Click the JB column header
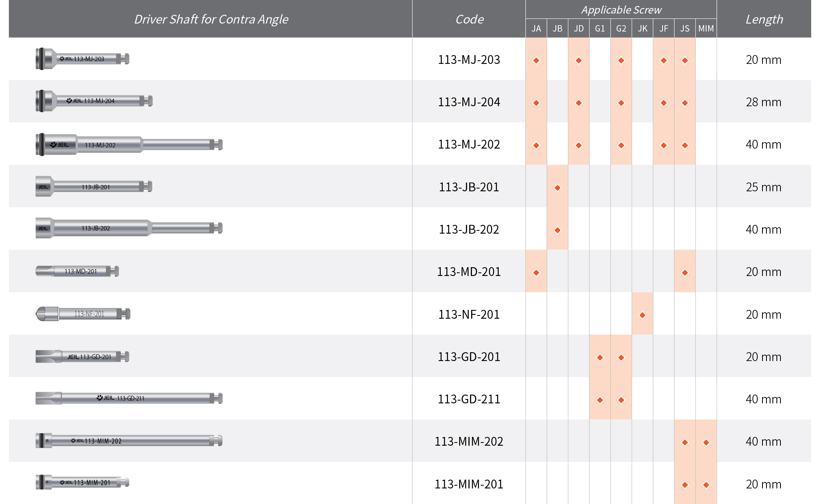The width and height of the screenshot is (826, 504). coord(557,28)
